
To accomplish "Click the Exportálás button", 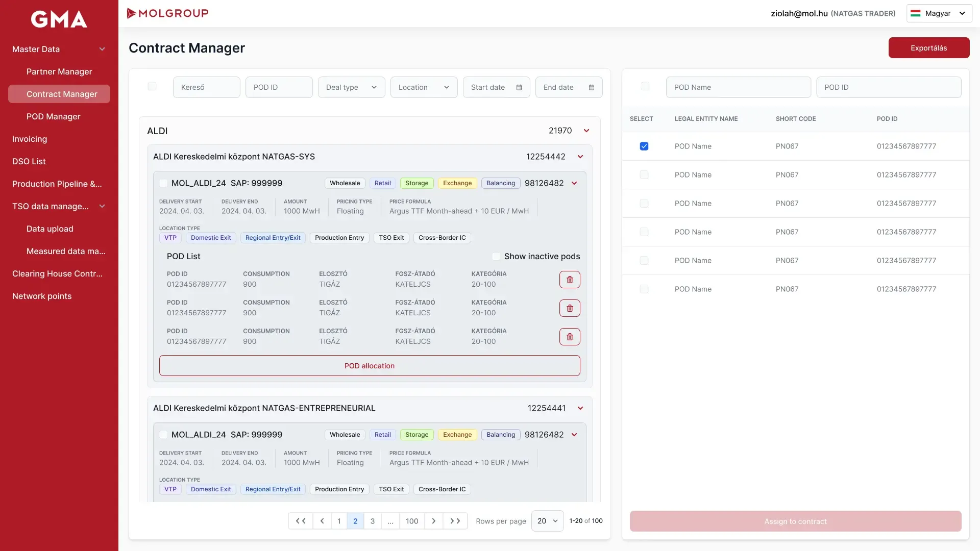I will click(929, 47).
